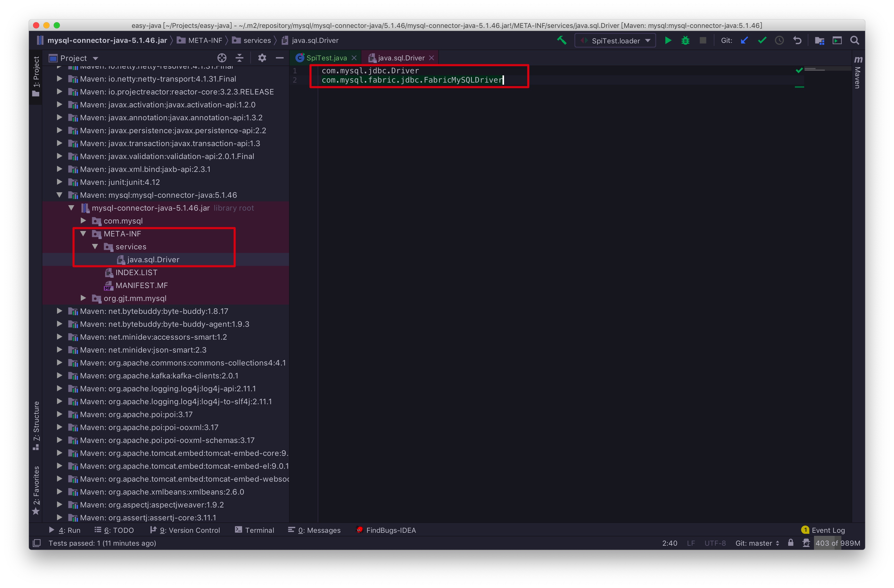Open Git history clock icon
The width and height of the screenshot is (894, 588).
point(779,40)
